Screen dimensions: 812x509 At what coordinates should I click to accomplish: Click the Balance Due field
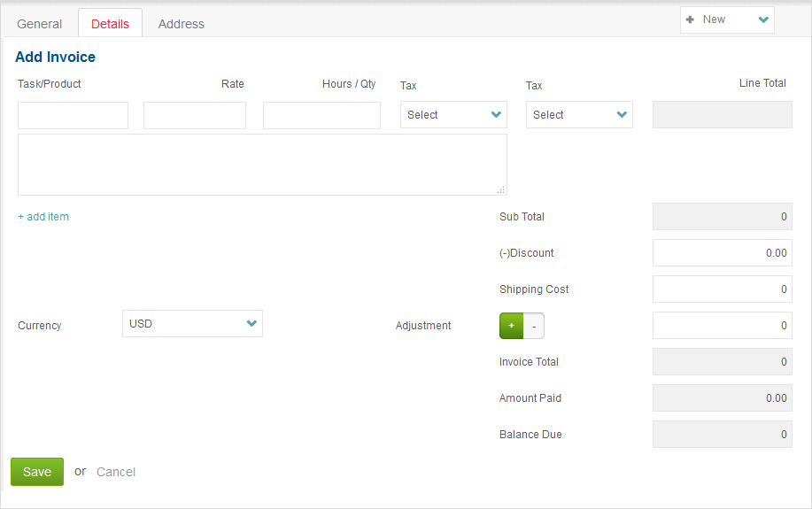click(x=723, y=434)
